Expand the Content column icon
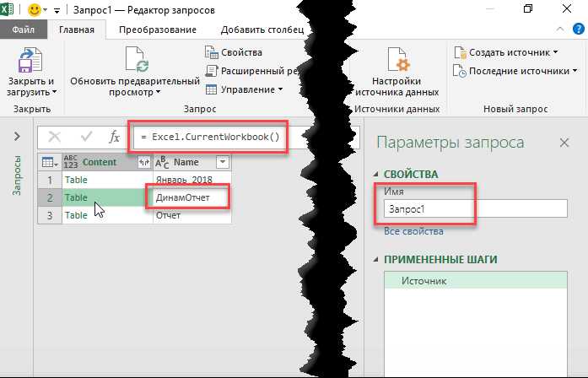 point(144,162)
